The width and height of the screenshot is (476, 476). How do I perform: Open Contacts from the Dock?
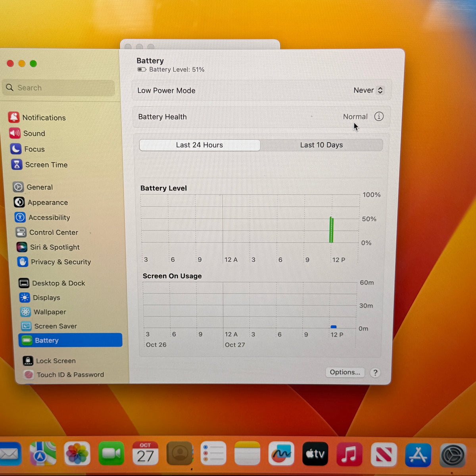point(179,453)
